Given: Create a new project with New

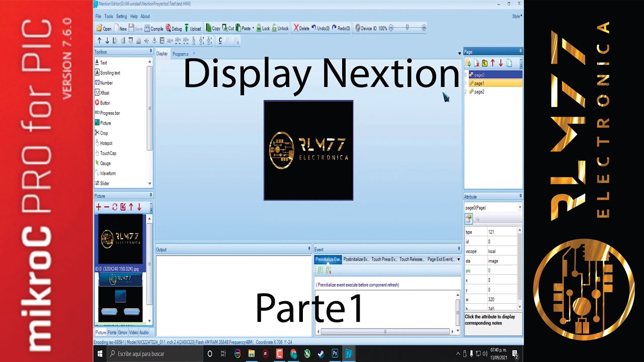Looking at the screenshot, I should [x=120, y=29].
